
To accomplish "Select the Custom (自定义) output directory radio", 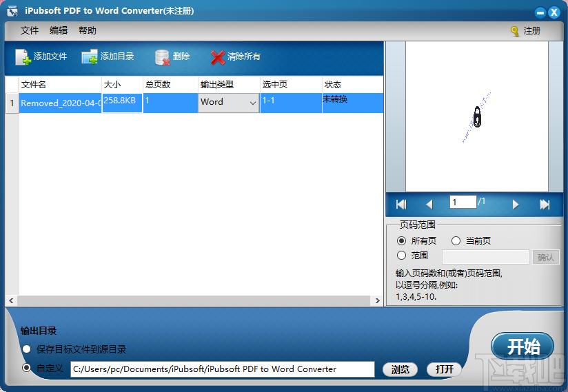I will [26, 368].
